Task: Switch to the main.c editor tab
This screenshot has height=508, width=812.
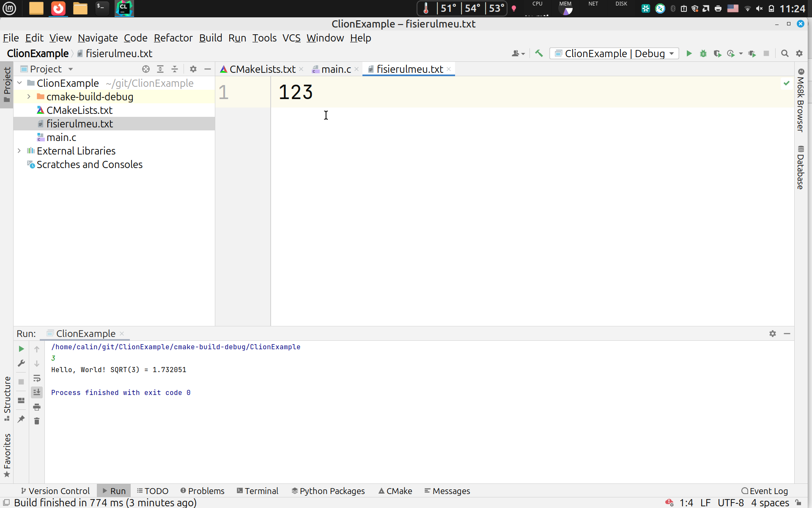Action: (336, 69)
